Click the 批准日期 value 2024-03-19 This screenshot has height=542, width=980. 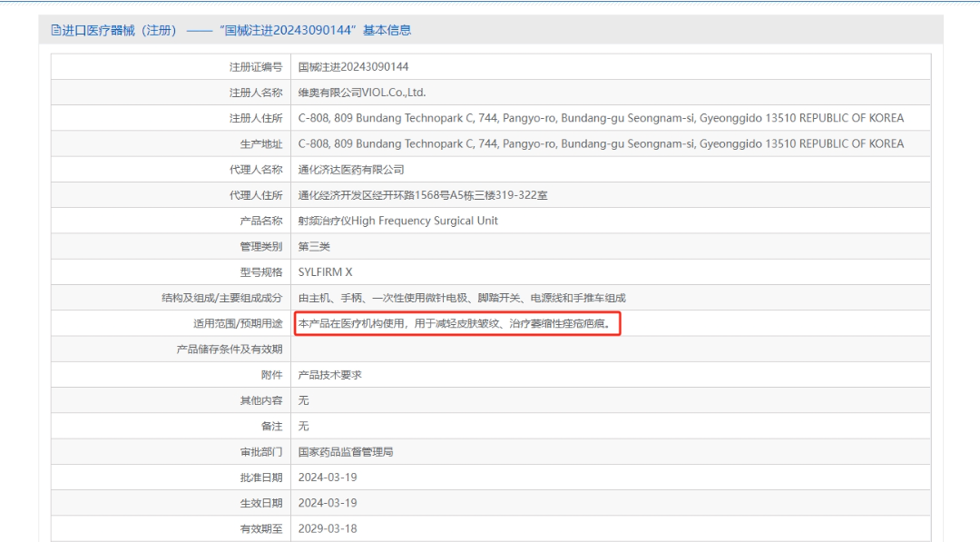pyautogui.click(x=328, y=477)
